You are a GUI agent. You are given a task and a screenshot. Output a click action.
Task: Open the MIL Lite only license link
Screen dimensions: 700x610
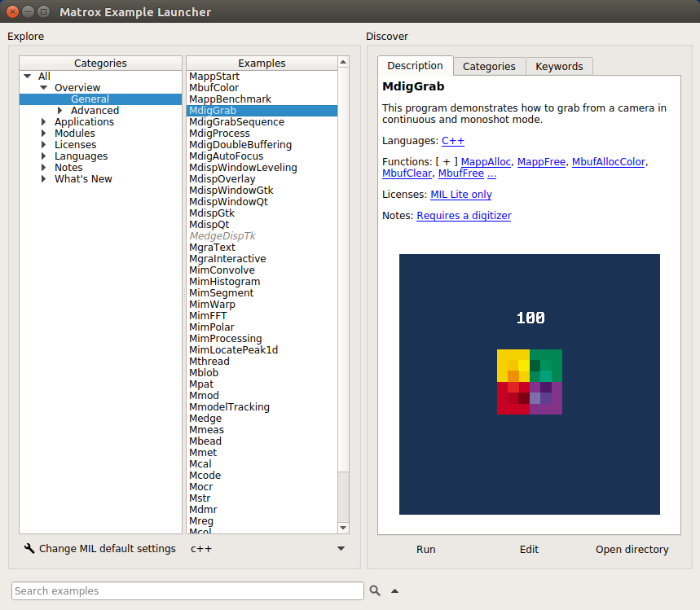(460, 194)
